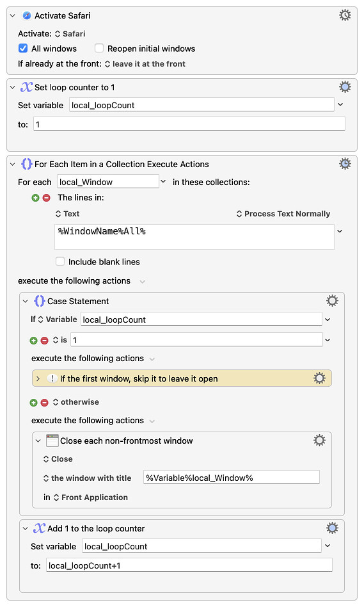The image size is (364, 607).
Task: Add a case with green plus beside 'is'
Action: tap(33, 340)
